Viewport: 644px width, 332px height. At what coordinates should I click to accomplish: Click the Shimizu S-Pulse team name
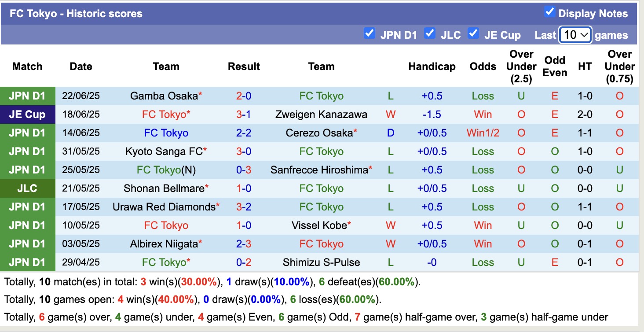pyautogui.click(x=322, y=262)
